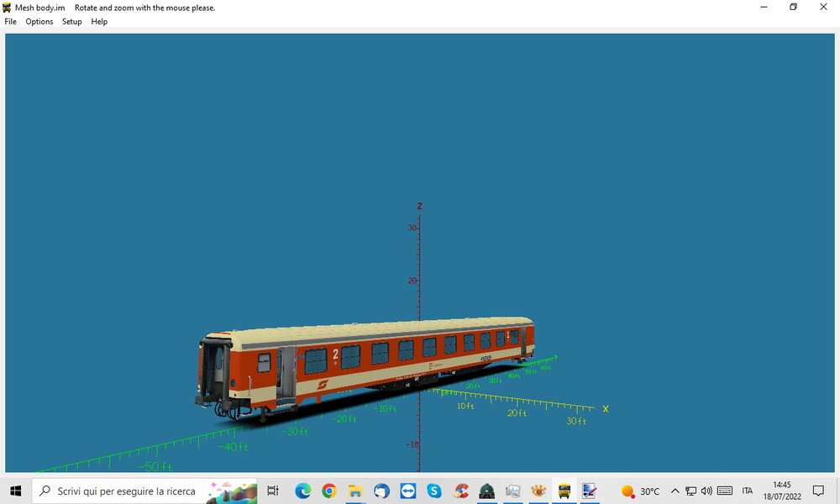This screenshot has width=840, height=504.
Task: Open the dark green dome taskbar app
Action: click(486, 491)
